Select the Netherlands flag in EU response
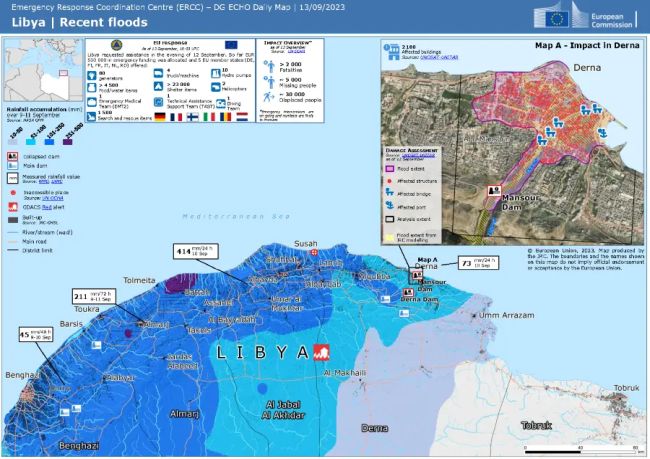 pyautogui.click(x=240, y=116)
